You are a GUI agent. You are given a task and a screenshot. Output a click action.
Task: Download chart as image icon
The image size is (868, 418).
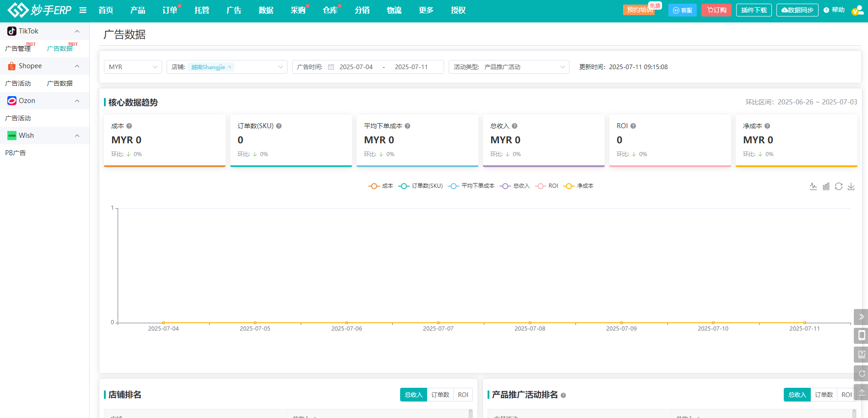851,186
